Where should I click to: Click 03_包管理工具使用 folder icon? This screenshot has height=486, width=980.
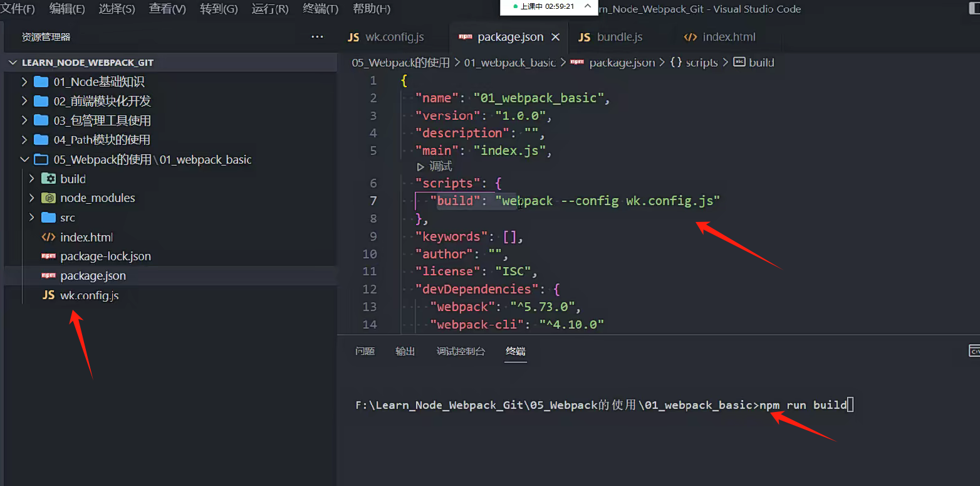[x=41, y=120]
